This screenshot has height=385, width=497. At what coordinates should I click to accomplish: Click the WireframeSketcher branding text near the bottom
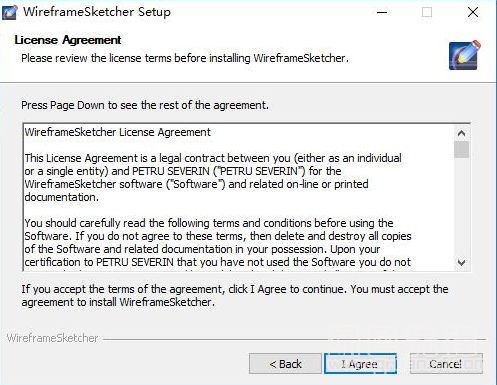(52, 338)
